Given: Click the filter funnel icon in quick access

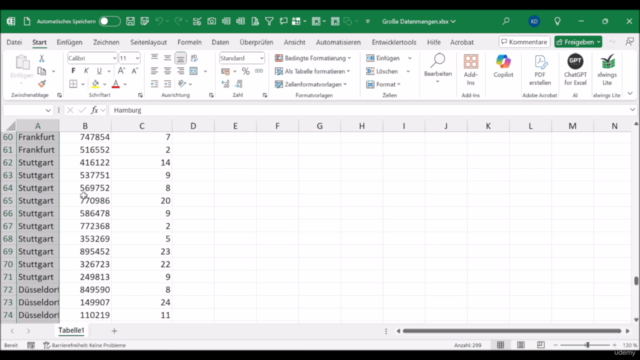Looking at the screenshot, I should [269, 21].
